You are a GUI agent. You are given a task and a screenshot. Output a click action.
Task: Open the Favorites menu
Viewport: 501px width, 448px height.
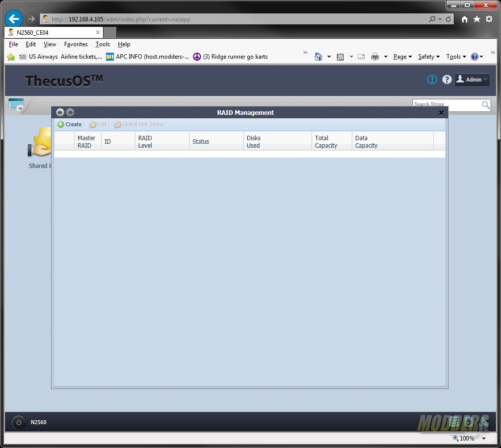tap(76, 44)
